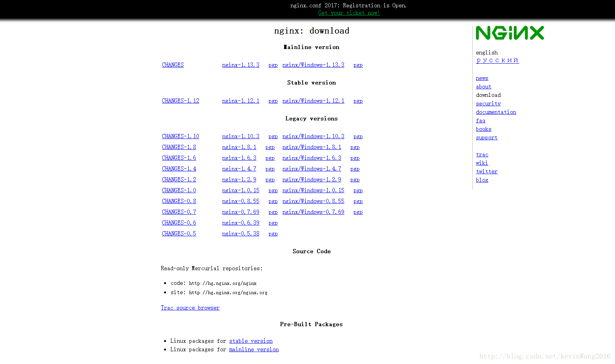Download nginx/Windows-1.0.15
Viewport: 615px width, 364px height.
pos(313,190)
